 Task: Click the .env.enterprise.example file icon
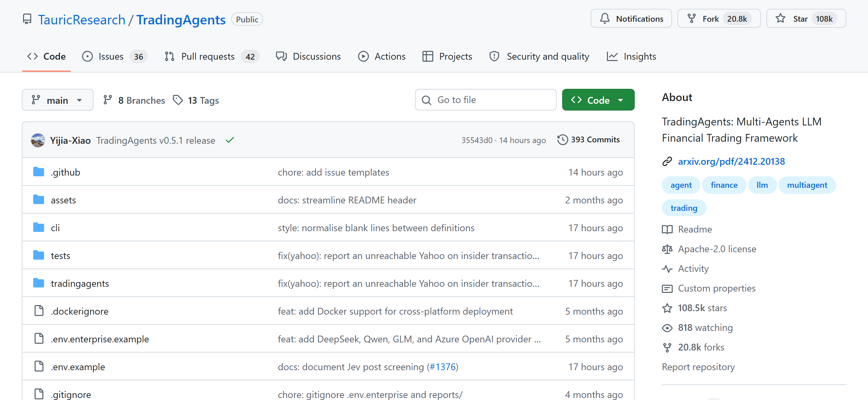coord(39,339)
